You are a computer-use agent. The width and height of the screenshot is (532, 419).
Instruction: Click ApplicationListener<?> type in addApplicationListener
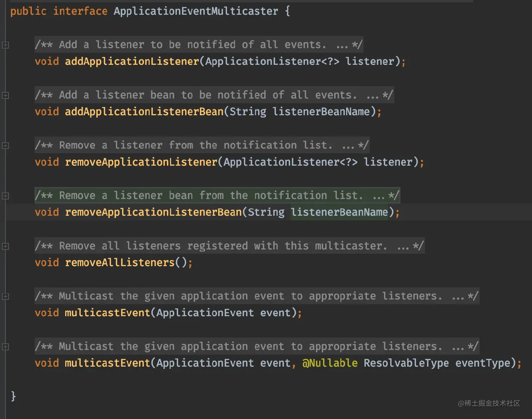pos(272,62)
